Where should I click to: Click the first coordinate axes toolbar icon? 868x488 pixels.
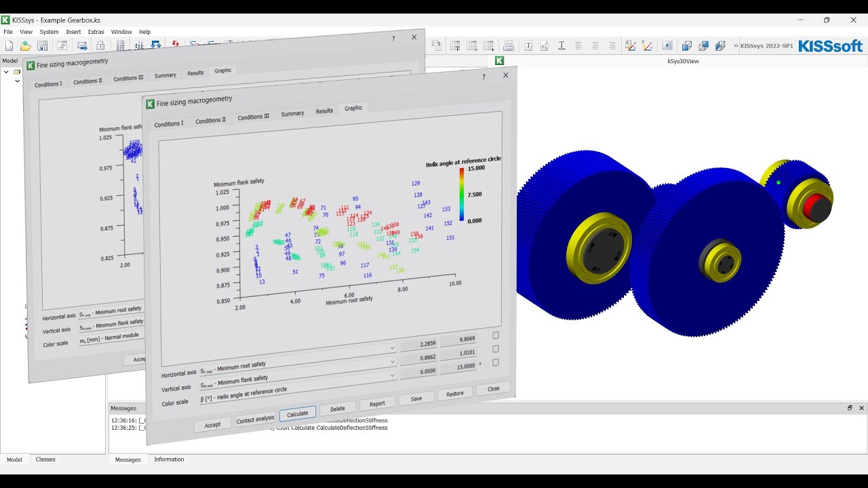(x=631, y=46)
